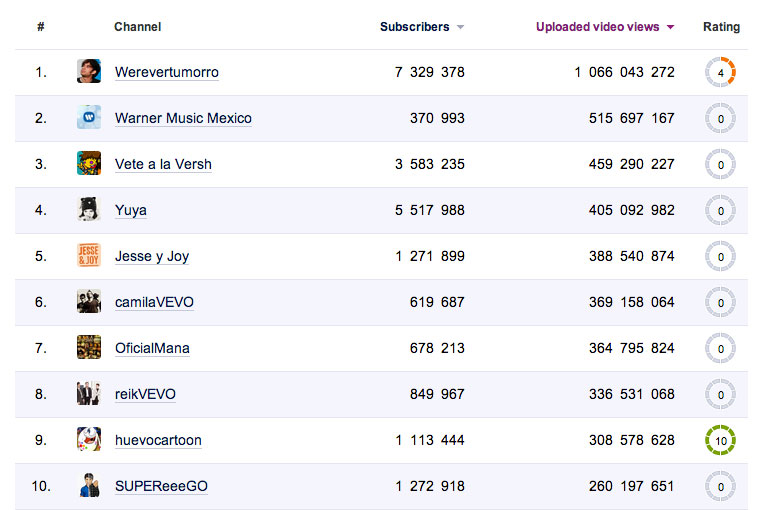Sort by Subscribers using the arrow
The height and width of the screenshot is (510, 766).
(x=460, y=28)
